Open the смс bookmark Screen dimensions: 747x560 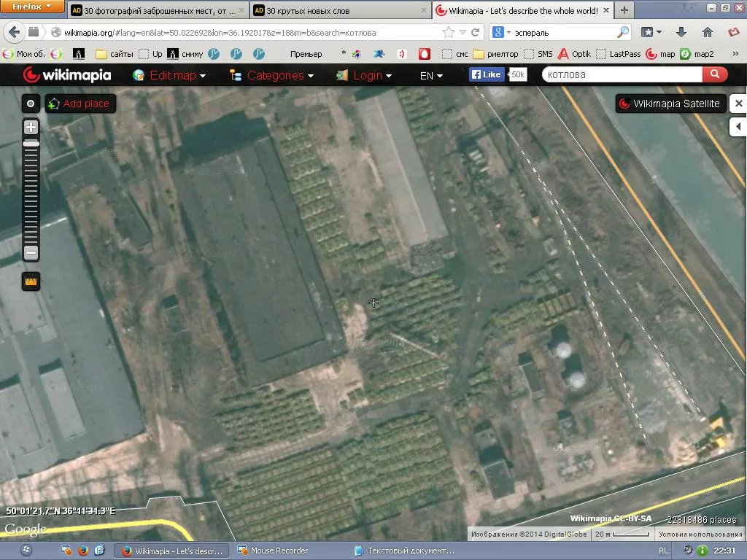455,54
